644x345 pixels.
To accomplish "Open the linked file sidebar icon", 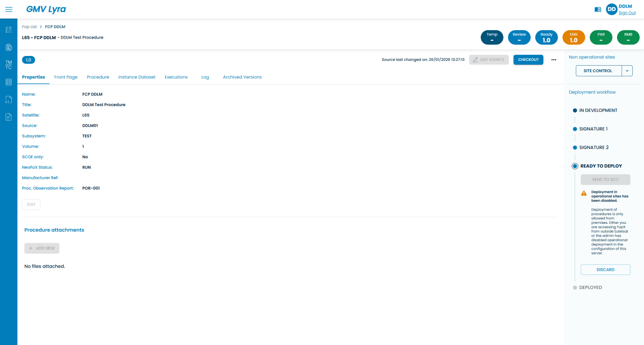I will pyautogui.click(x=8, y=99).
